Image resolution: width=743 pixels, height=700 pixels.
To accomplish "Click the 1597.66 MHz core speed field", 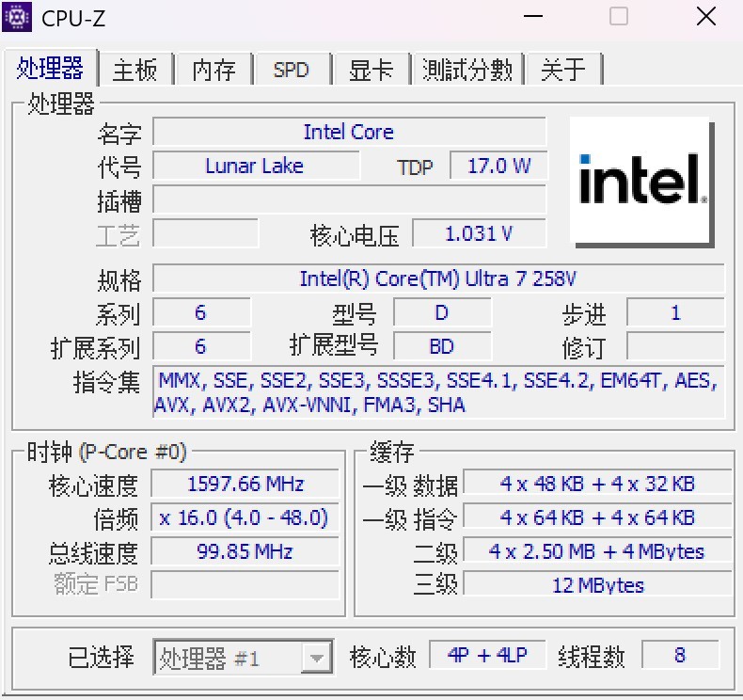I will pos(245,485).
